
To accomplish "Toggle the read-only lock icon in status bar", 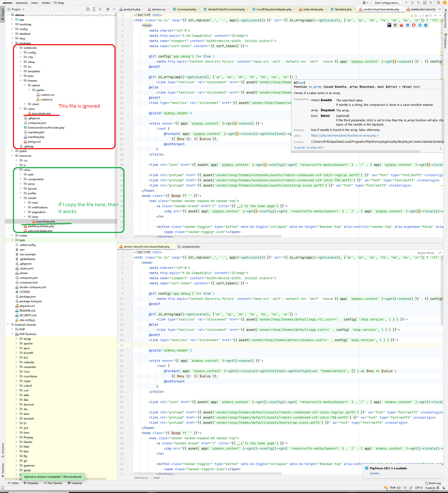I will [x=443, y=488].
